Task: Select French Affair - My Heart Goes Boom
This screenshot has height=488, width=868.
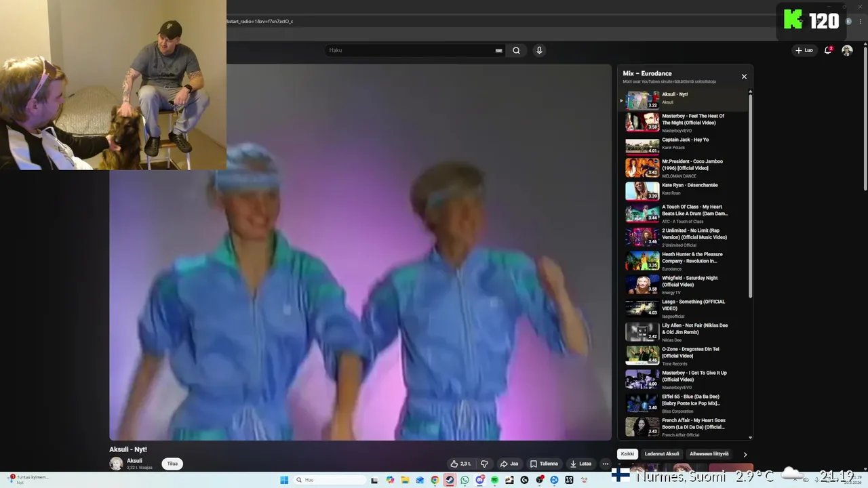Action: (683, 427)
